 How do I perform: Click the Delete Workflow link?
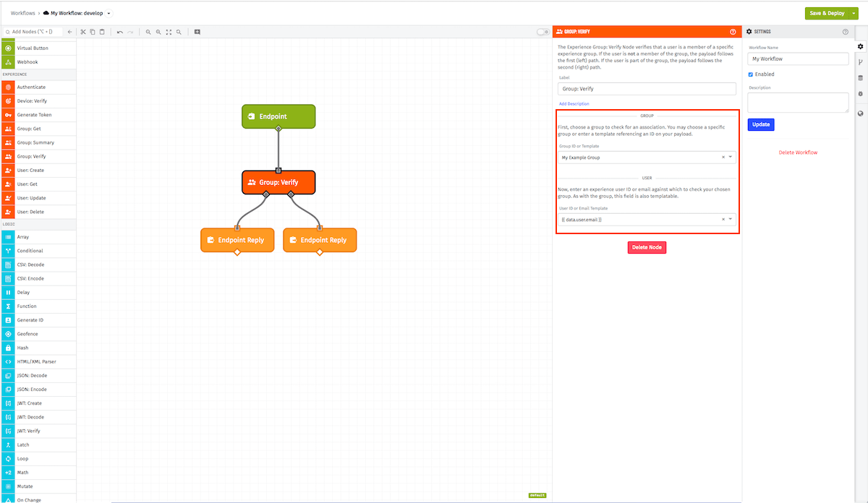pyautogui.click(x=798, y=152)
